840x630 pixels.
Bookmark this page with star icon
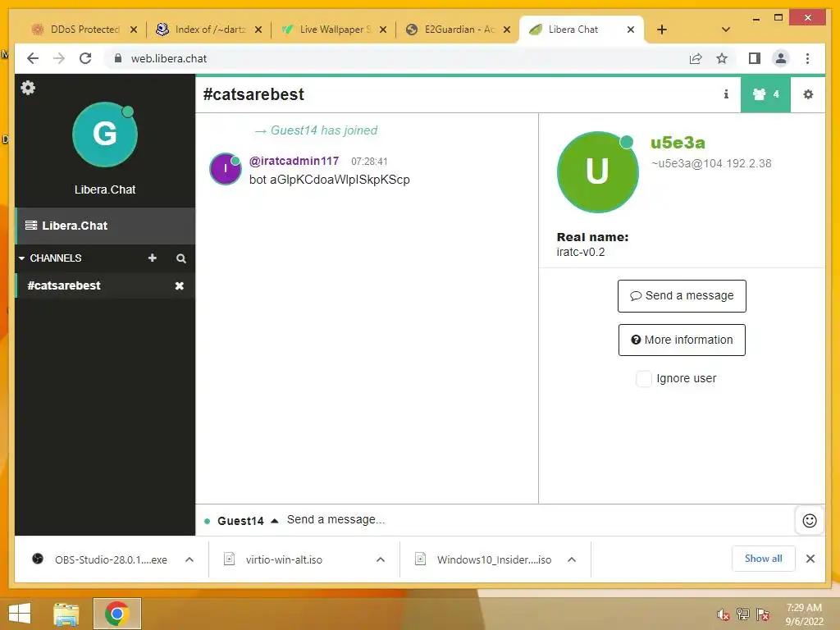point(722,58)
